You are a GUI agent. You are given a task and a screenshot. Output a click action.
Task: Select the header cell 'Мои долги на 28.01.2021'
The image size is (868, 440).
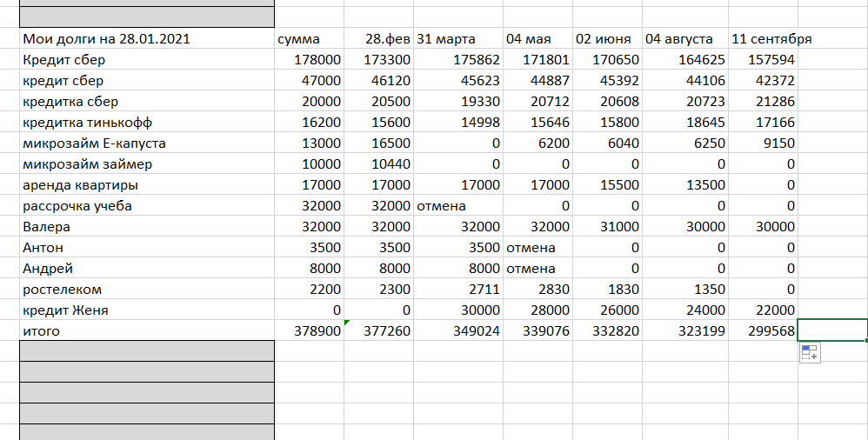(147, 39)
